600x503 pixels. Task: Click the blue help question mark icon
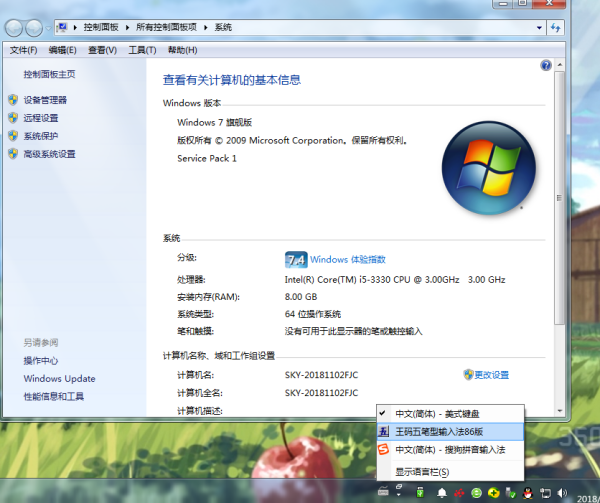546,65
